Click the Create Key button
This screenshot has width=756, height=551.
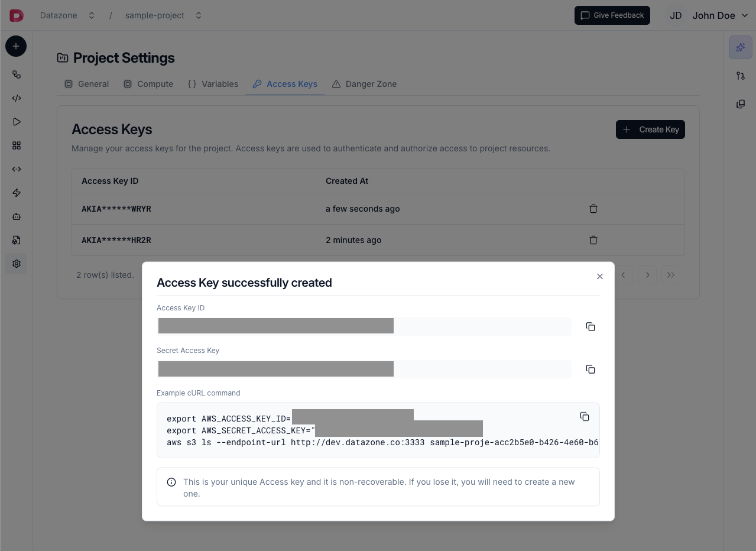(650, 129)
